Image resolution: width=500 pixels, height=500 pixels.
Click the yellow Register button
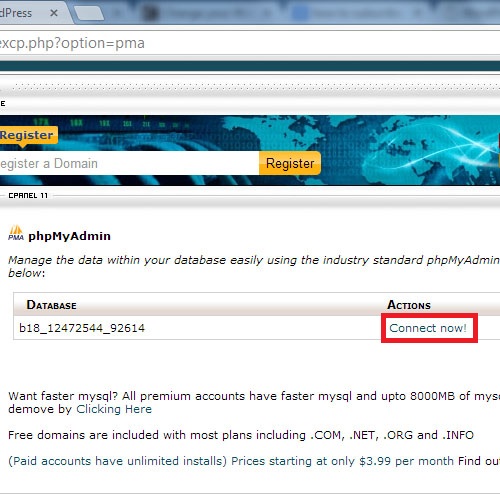290,163
